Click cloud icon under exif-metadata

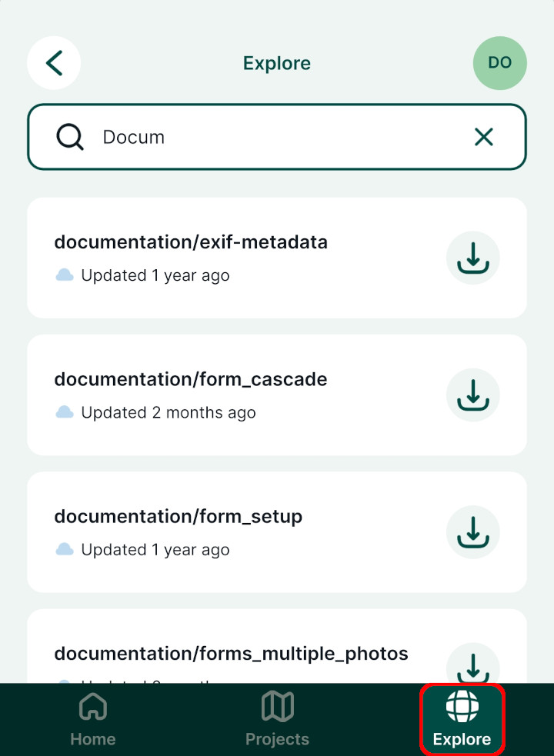point(65,275)
